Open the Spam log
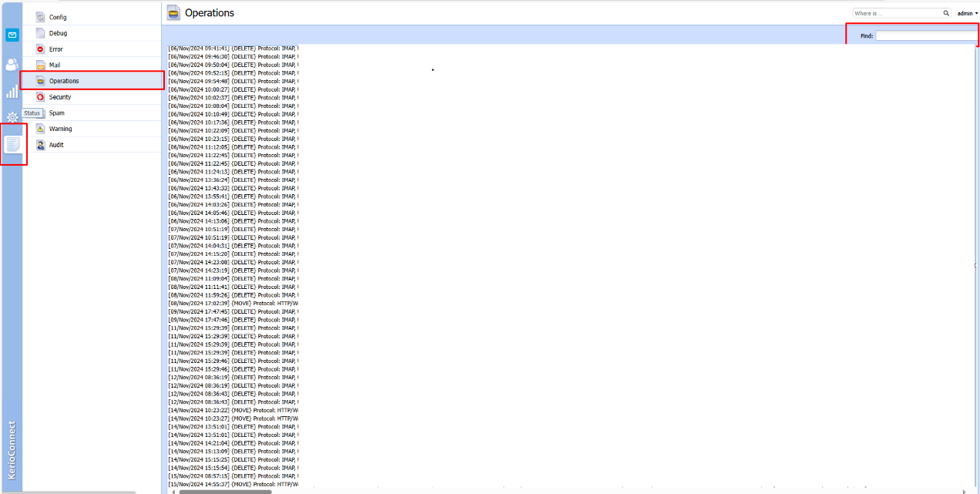 coord(57,113)
